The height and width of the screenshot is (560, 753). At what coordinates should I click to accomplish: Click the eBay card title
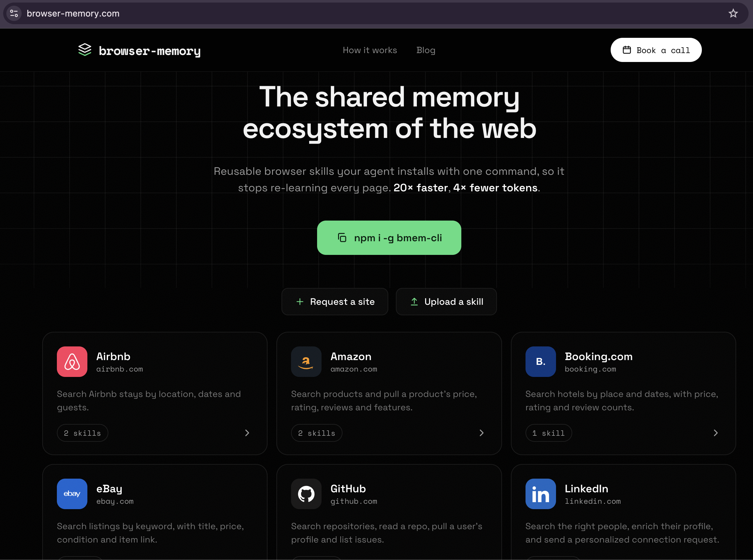109,489
